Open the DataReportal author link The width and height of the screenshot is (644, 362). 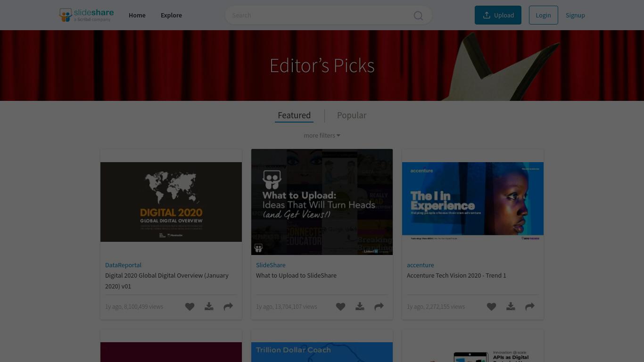[123, 265]
